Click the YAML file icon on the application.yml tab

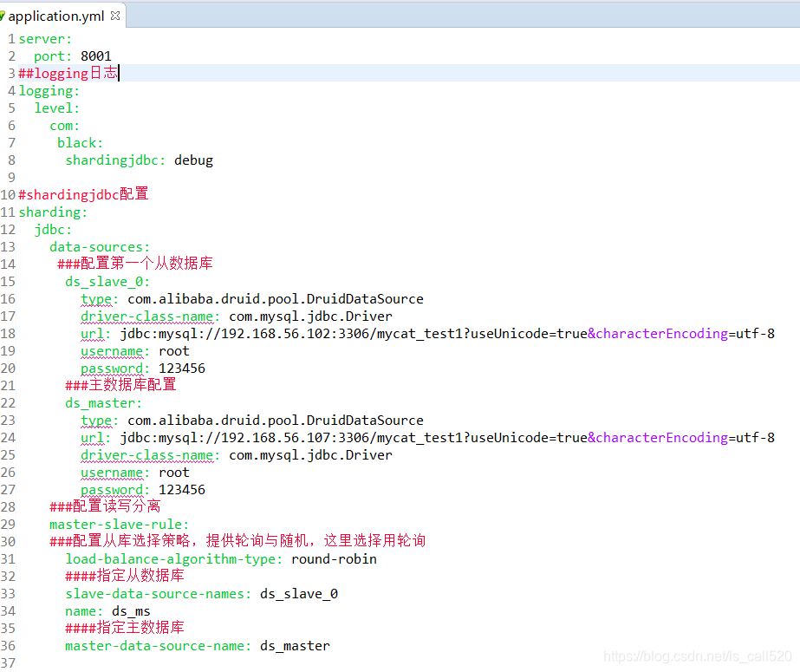(x=7, y=15)
